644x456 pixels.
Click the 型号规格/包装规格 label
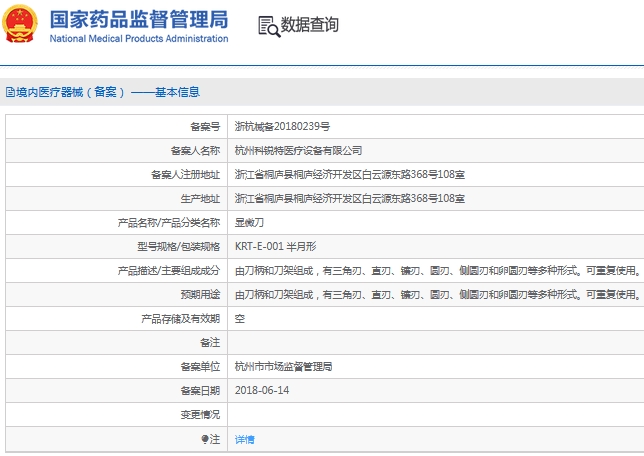179,246
